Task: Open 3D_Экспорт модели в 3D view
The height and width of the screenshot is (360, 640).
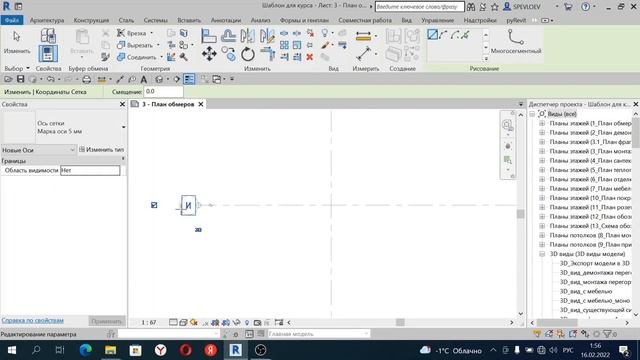Action: pos(594,263)
